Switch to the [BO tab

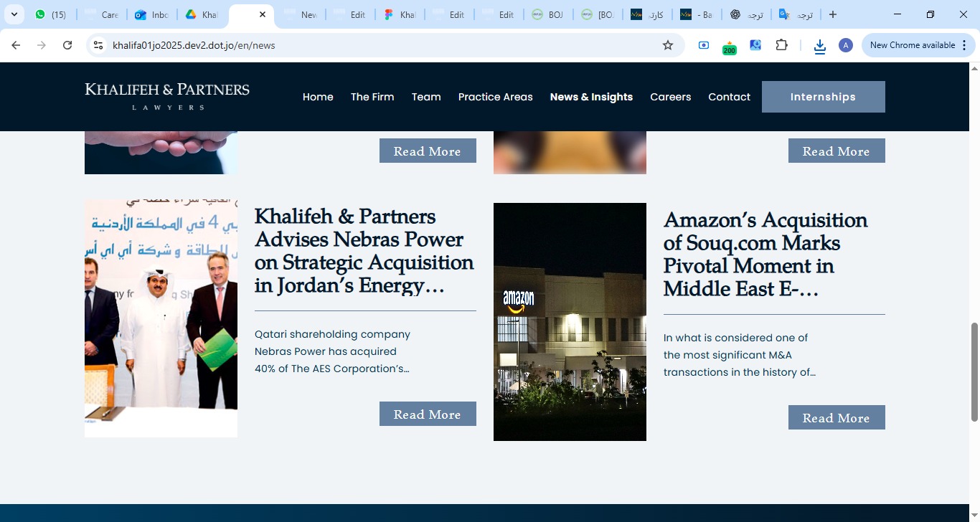click(598, 14)
